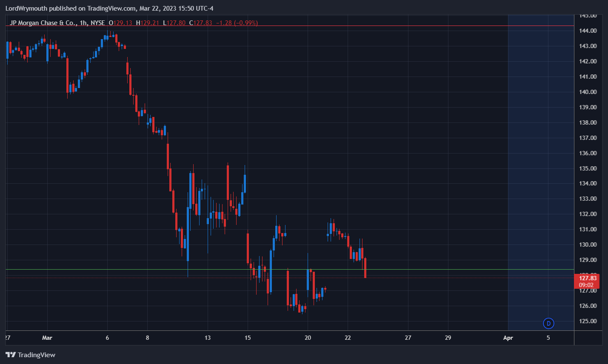Click the Mar label on time axis
This screenshot has height=364, width=608.
(47, 338)
